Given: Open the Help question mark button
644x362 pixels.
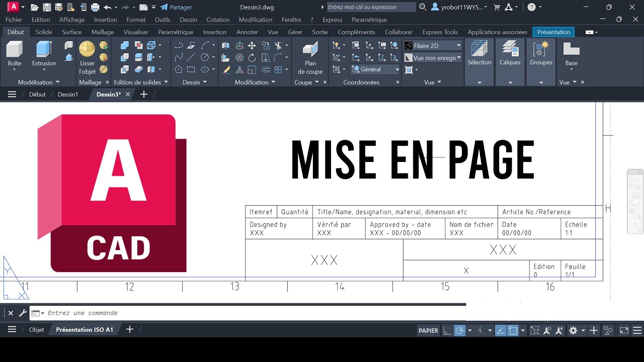Looking at the screenshot, I should pos(532,7).
